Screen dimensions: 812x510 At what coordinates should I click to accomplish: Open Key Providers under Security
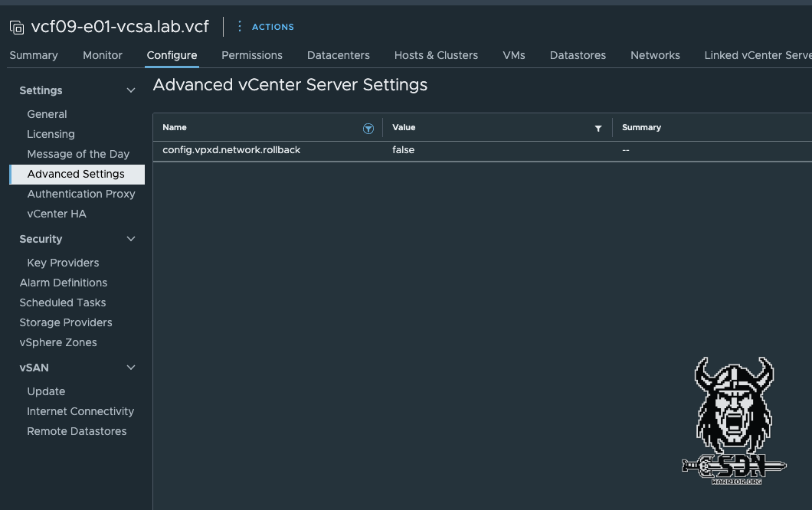63,263
